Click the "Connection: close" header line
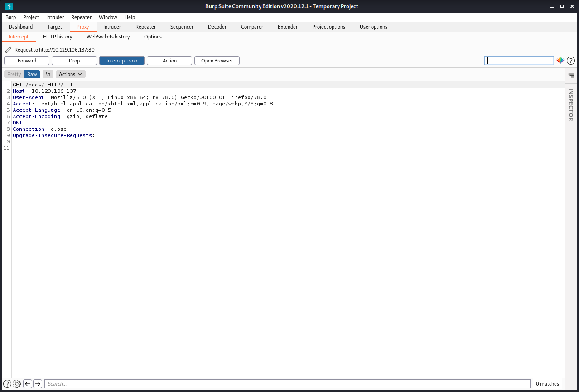This screenshot has width=579, height=392. coord(39,129)
